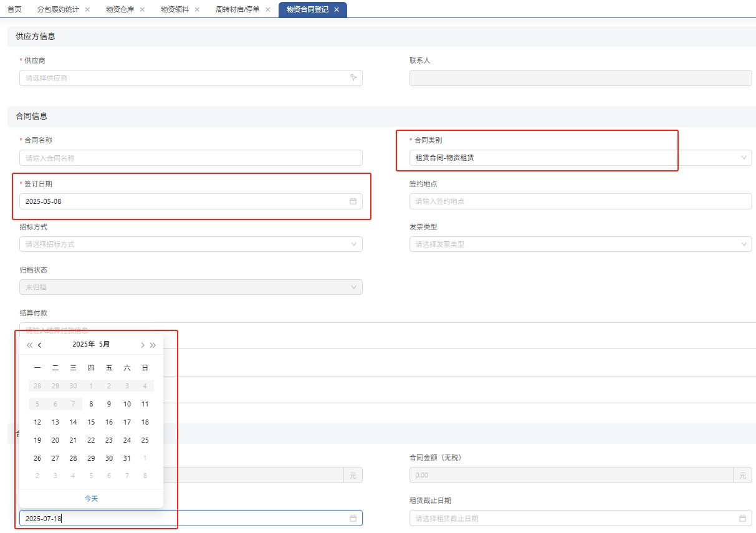The image size is (756, 533).
Task: Focus the 签约地点 input field
Action: click(580, 201)
